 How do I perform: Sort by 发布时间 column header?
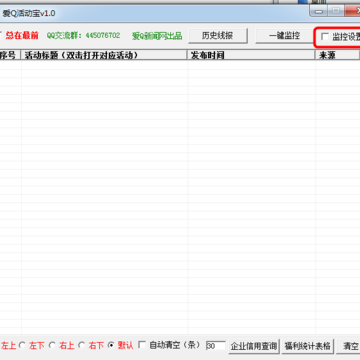pyautogui.click(x=251, y=55)
